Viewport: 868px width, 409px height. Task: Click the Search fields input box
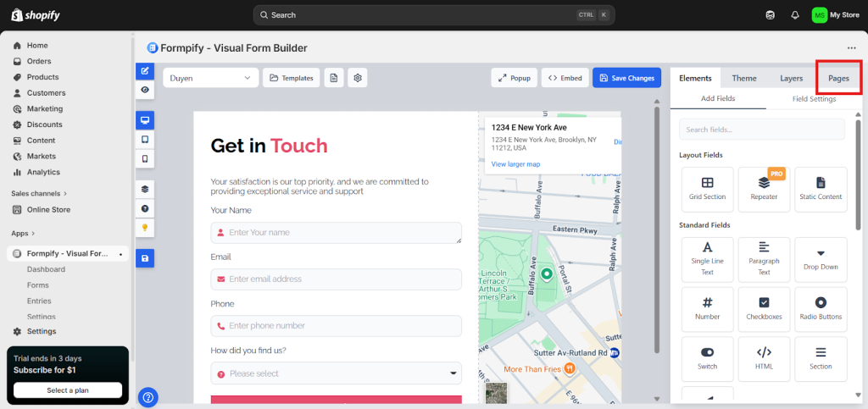click(x=762, y=130)
